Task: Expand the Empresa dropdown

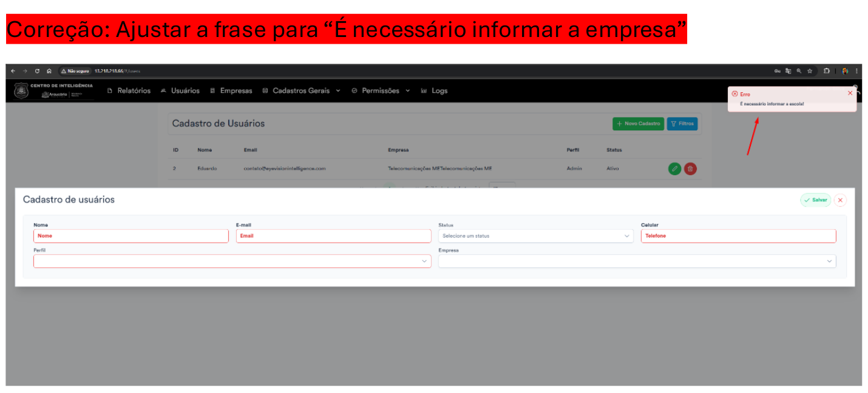Action: point(637,261)
